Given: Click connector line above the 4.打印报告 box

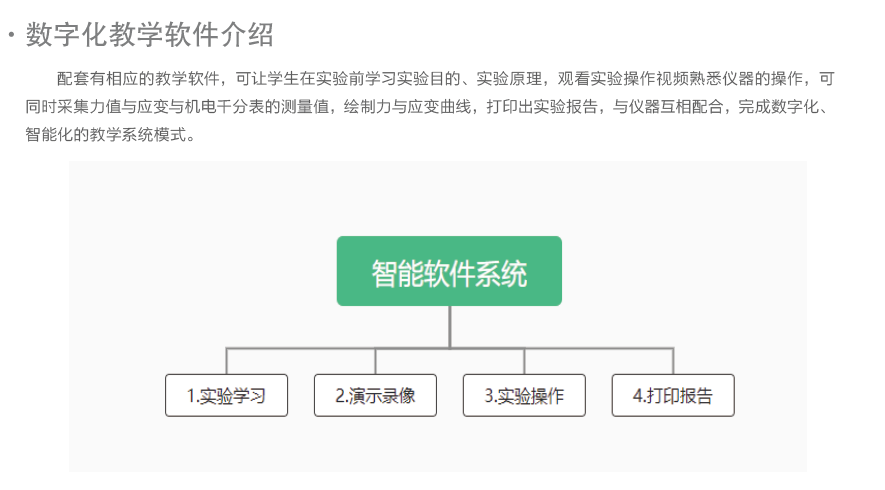Looking at the screenshot, I should click(673, 361).
